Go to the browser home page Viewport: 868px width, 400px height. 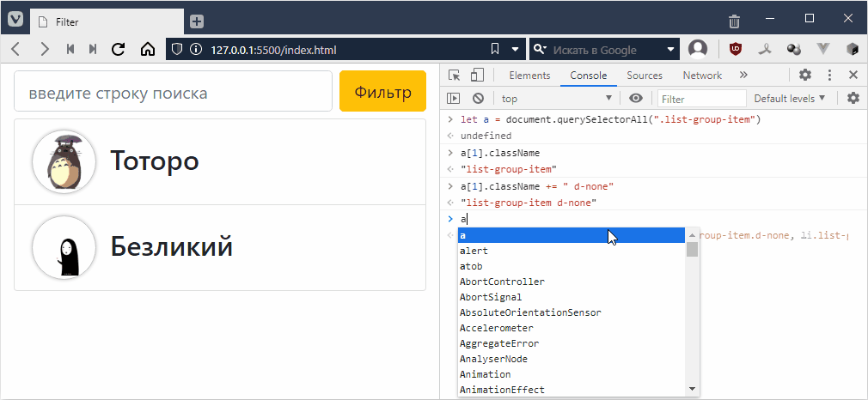pos(147,49)
